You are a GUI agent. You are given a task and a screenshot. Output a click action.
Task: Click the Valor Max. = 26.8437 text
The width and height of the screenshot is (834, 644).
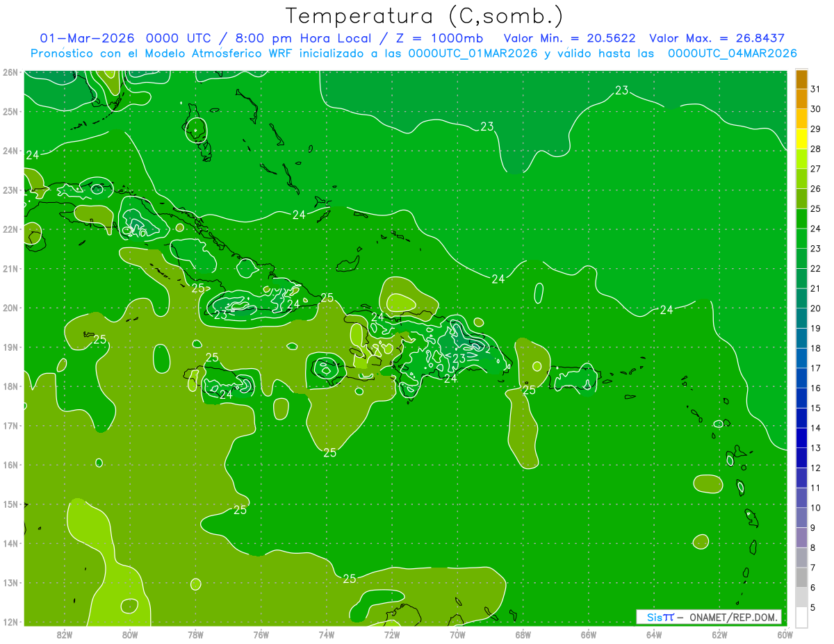tap(717, 38)
